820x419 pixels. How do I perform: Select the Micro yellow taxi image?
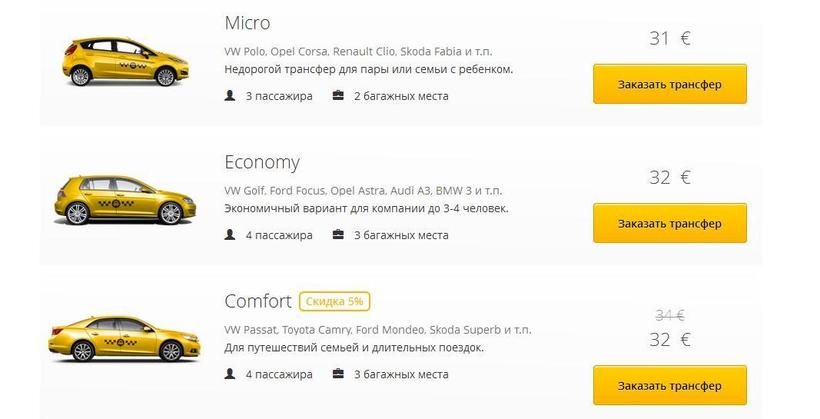coord(119,61)
